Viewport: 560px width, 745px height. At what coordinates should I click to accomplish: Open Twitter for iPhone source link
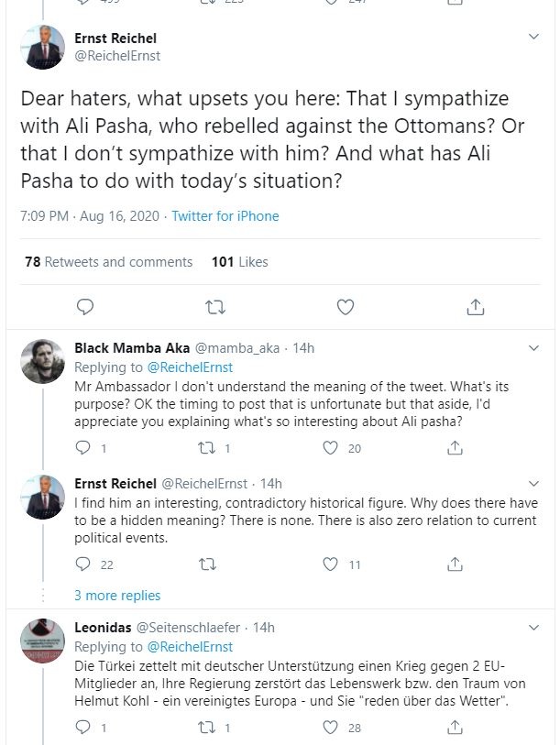pyautogui.click(x=224, y=216)
